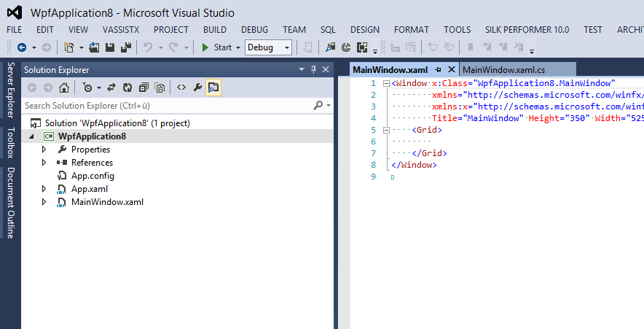This screenshot has height=329, width=644.
Task: Open the Server Explorer side tab
Action: pyautogui.click(x=11, y=90)
